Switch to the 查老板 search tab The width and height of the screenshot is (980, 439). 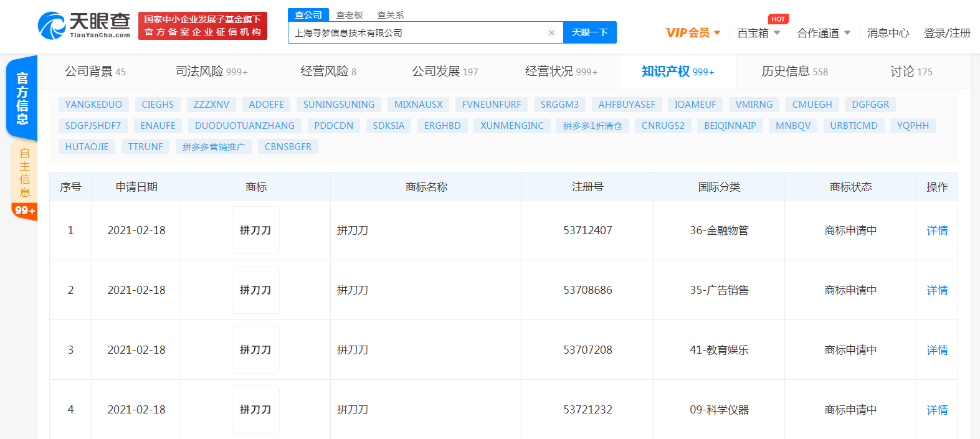pos(350,15)
